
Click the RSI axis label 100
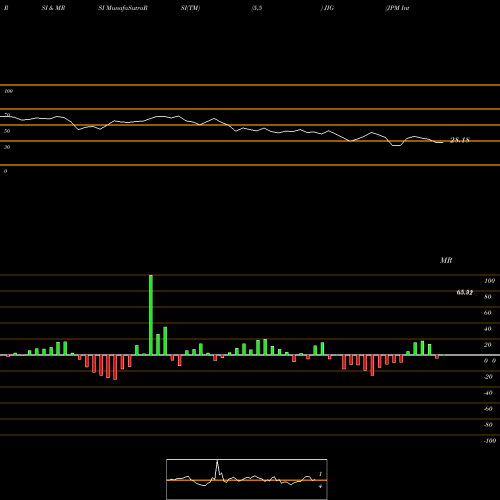pos(8,91)
